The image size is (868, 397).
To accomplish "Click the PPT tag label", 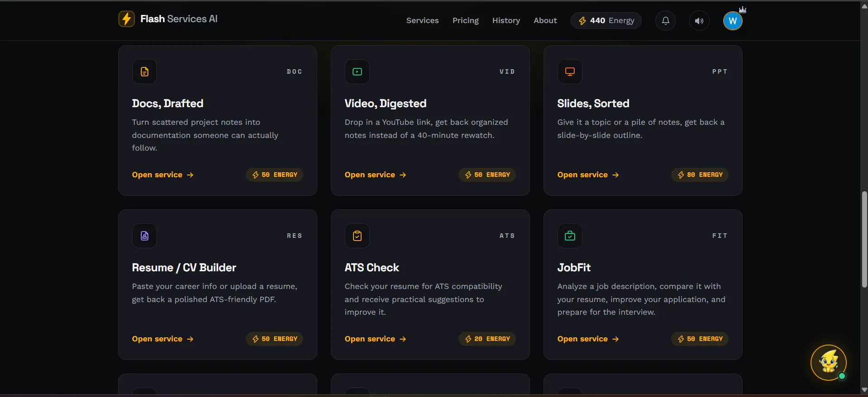I will pos(720,72).
